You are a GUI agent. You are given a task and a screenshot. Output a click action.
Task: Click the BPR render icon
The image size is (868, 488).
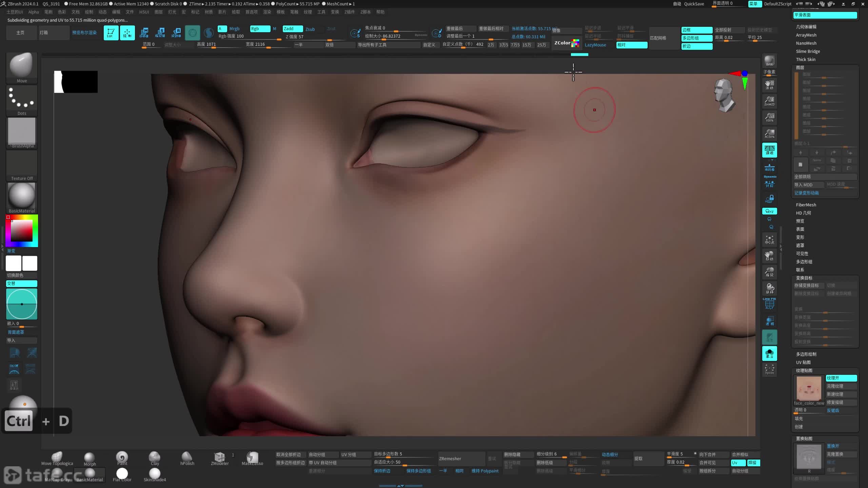(x=769, y=61)
